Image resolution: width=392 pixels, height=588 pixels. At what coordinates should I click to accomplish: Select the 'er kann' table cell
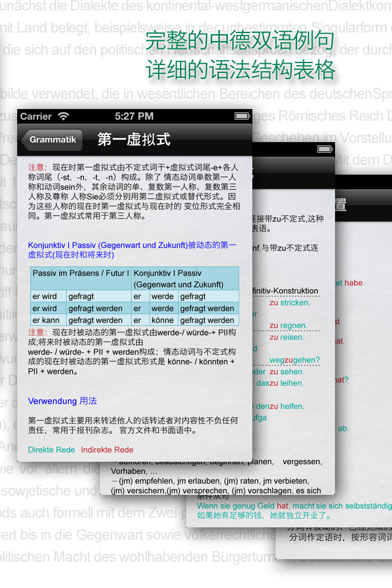click(x=46, y=320)
